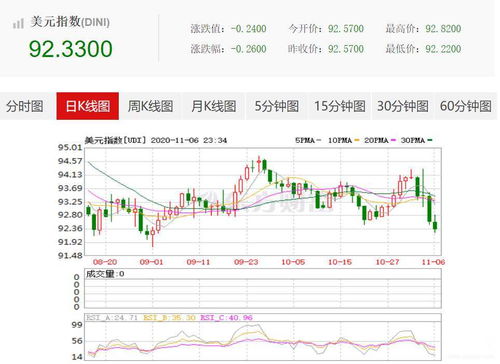
Task: Click the 30PMA green legend marker
Action: pyautogui.click(x=430, y=140)
